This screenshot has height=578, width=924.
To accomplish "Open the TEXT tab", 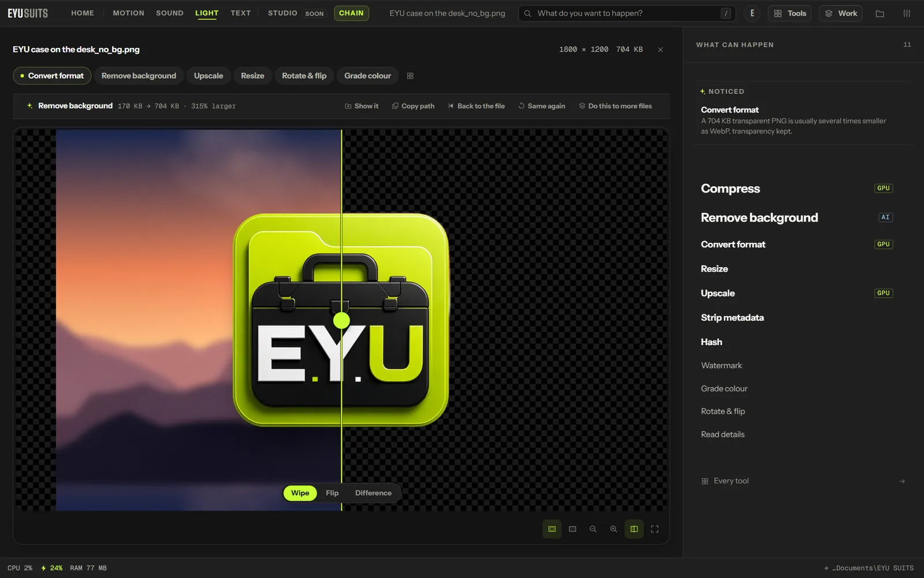I will point(241,13).
